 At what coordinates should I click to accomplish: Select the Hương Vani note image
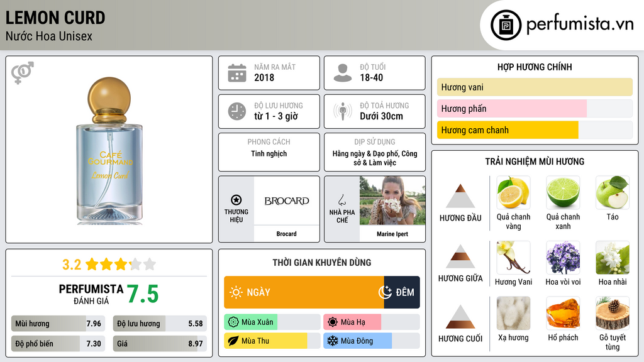pyautogui.click(x=513, y=257)
